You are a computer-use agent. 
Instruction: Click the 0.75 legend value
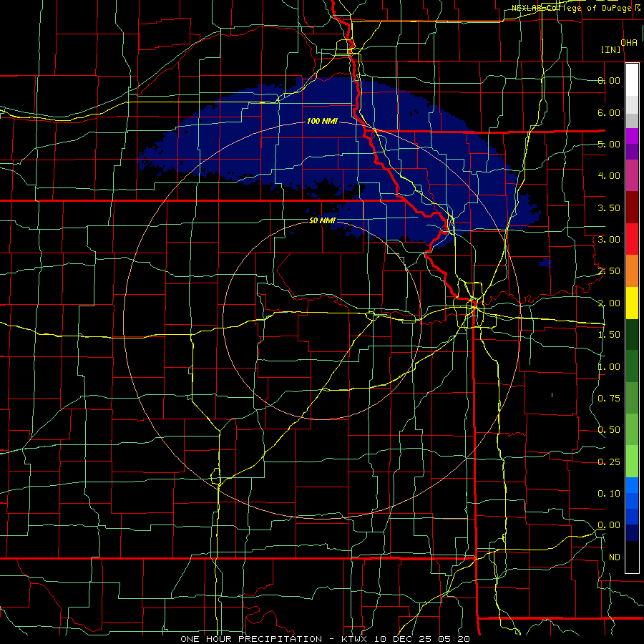pos(609,399)
